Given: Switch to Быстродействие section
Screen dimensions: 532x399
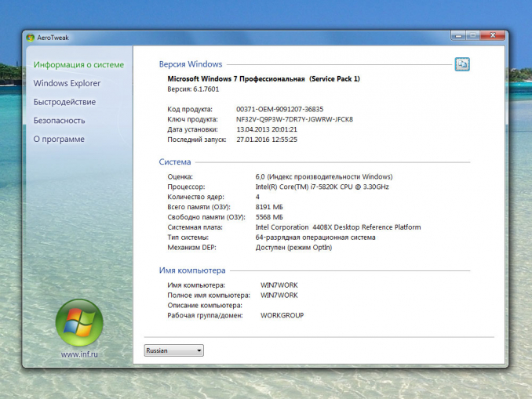Looking at the screenshot, I should pyautogui.click(x=64, y=102).
